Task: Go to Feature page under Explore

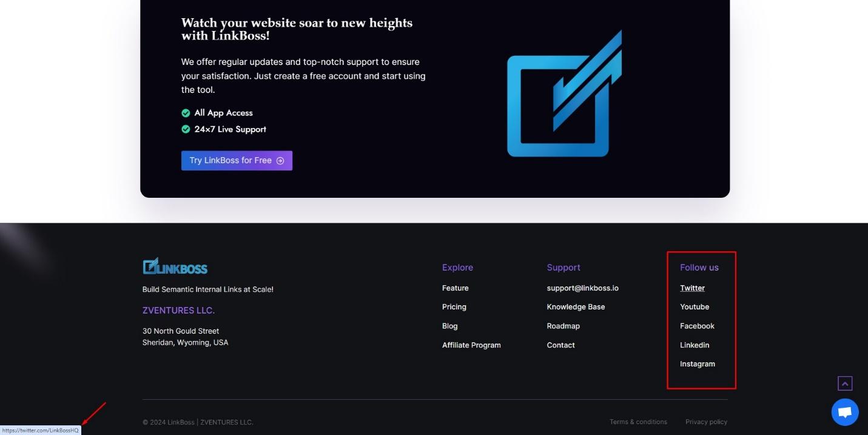Action: (x=455, y=288)
